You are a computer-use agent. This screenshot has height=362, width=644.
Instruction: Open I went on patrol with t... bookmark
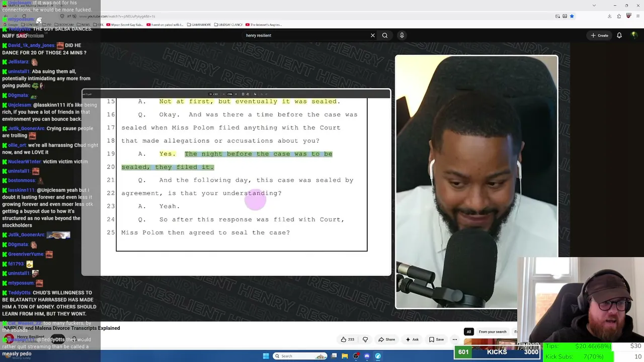pos(165,24)
